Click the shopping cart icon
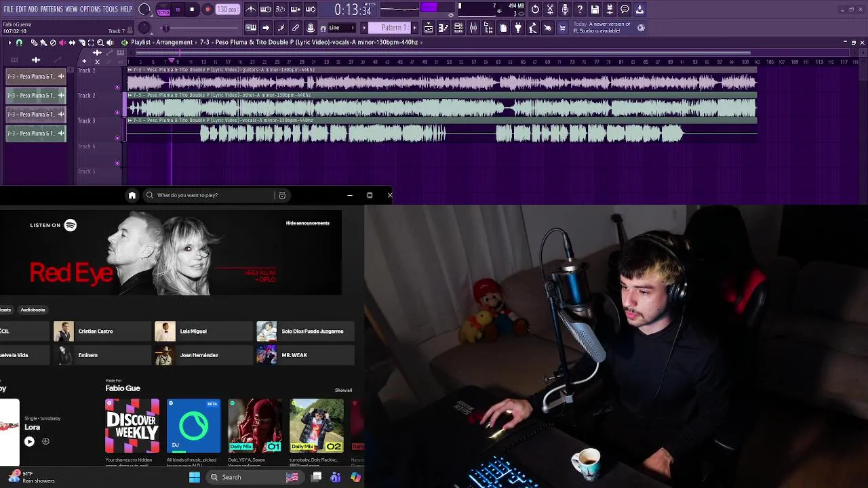 (x=563, y=28)
